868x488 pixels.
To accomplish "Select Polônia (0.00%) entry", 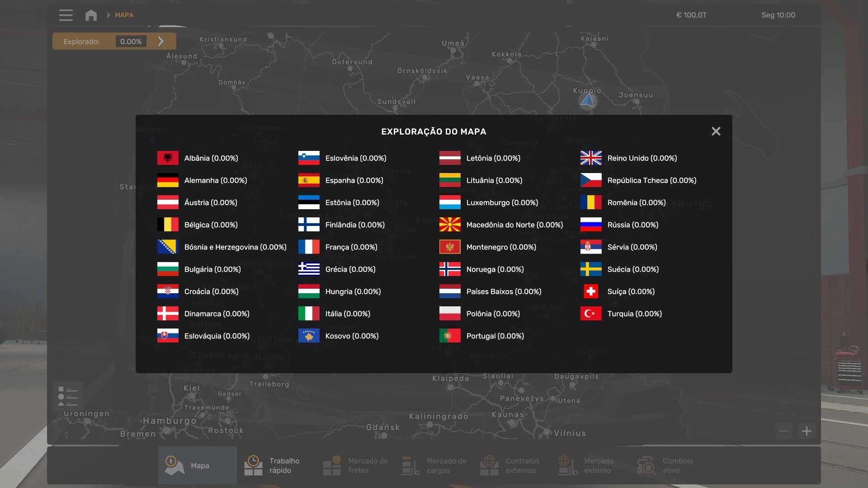I will 480,314.
